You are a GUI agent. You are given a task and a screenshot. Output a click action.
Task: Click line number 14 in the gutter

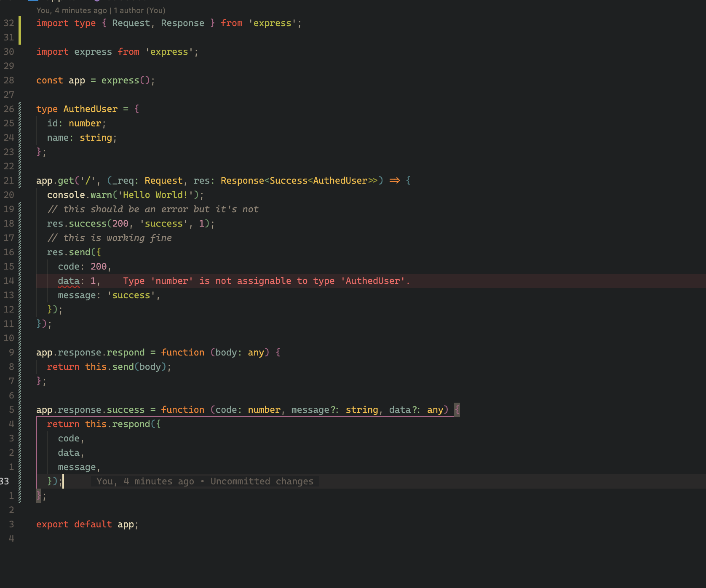coord(9,281)
